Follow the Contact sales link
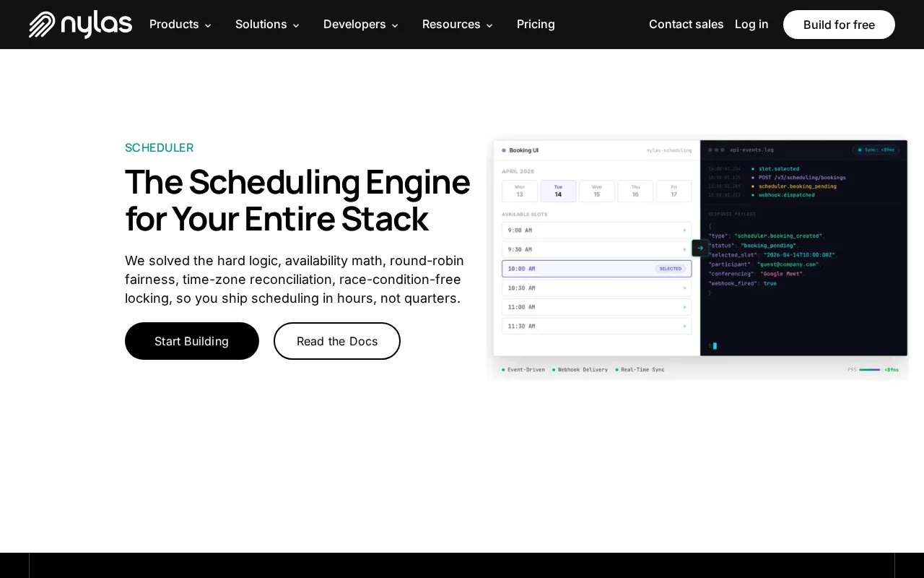 click(686, 25)
